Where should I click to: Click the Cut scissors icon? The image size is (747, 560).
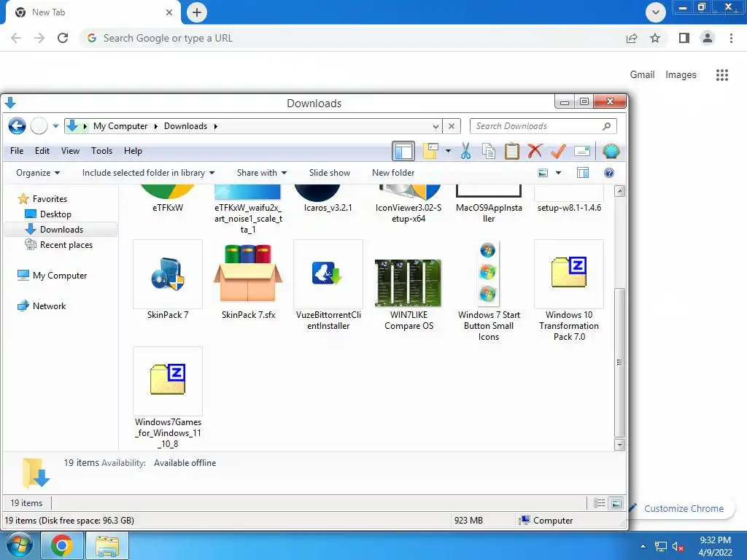(466, 152)
